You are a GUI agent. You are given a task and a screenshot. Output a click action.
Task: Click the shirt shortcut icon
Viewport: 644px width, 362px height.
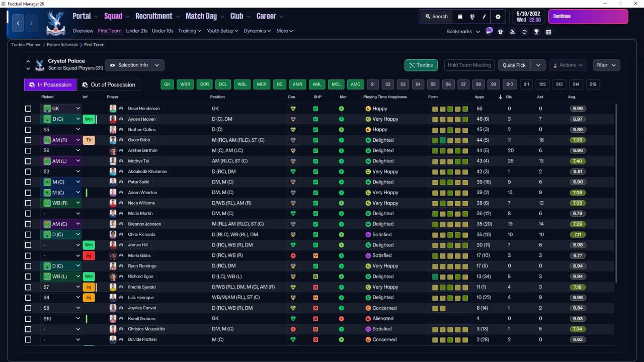click(x=500, y=32)
